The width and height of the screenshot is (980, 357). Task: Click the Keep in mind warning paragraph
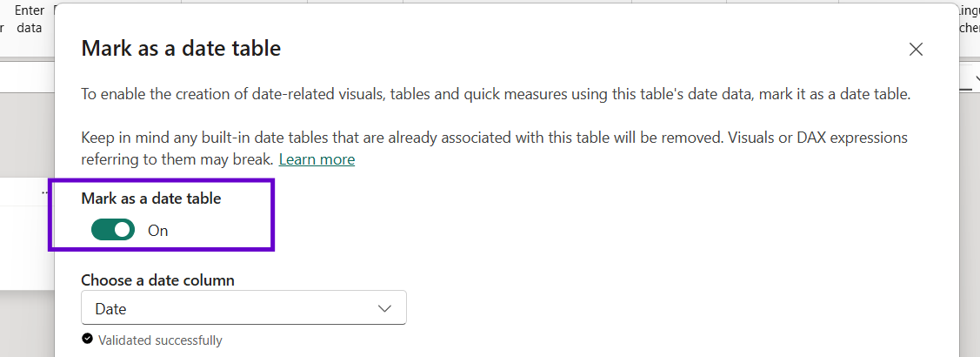click(494, 138)
